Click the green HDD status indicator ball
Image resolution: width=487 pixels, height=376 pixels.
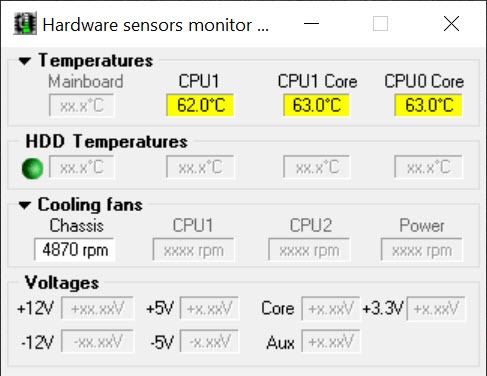tap(32, 169)
